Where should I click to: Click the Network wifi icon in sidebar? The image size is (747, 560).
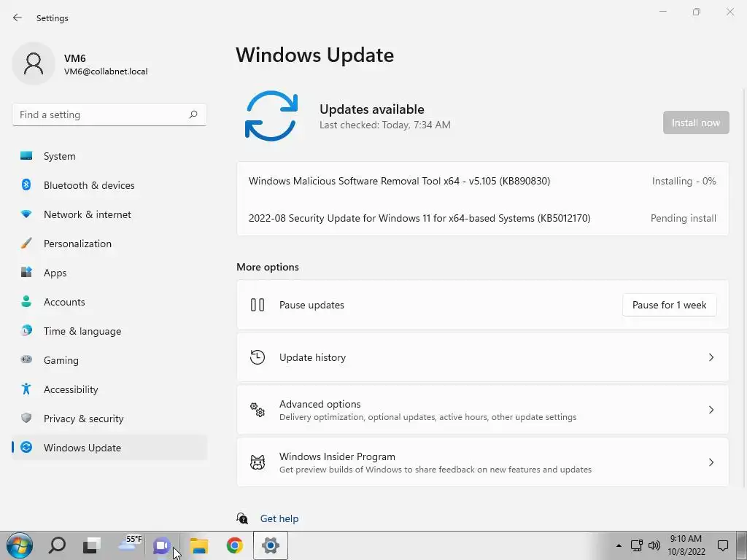click(x=26, y=214)
